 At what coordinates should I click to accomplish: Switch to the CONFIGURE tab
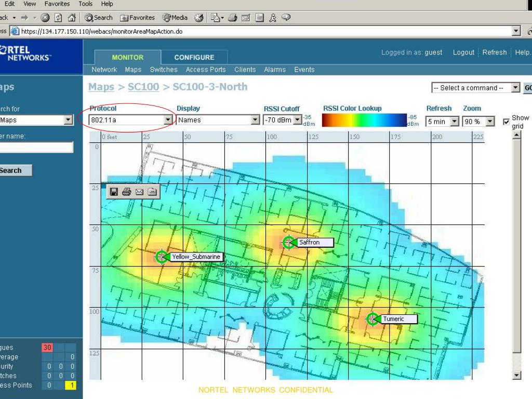coord(194,57)
